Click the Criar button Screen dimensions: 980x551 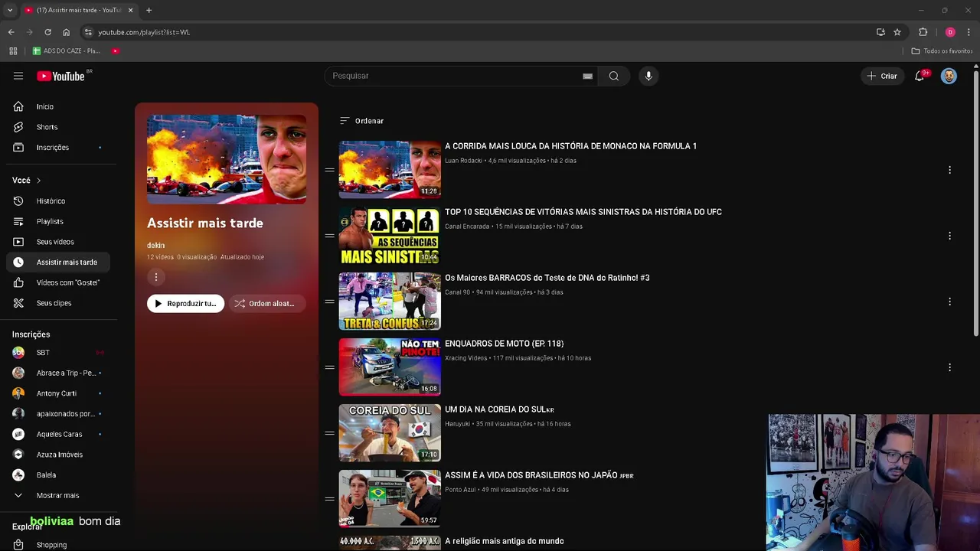point(881,76)
